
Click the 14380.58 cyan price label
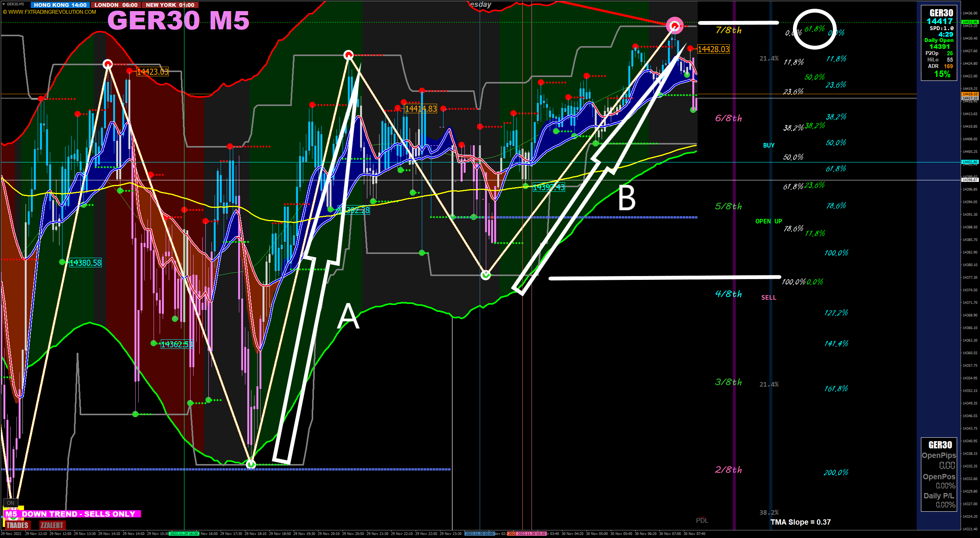pos(85,263)
